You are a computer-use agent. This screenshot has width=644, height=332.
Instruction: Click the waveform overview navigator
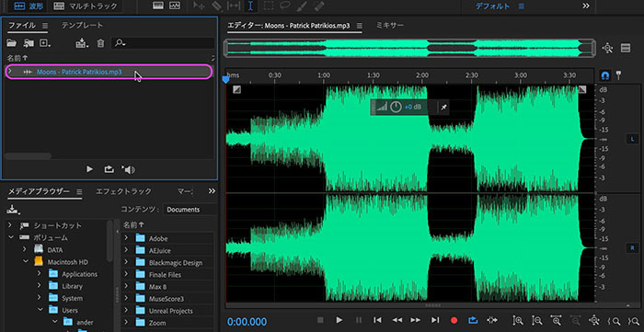coord(409,49)
